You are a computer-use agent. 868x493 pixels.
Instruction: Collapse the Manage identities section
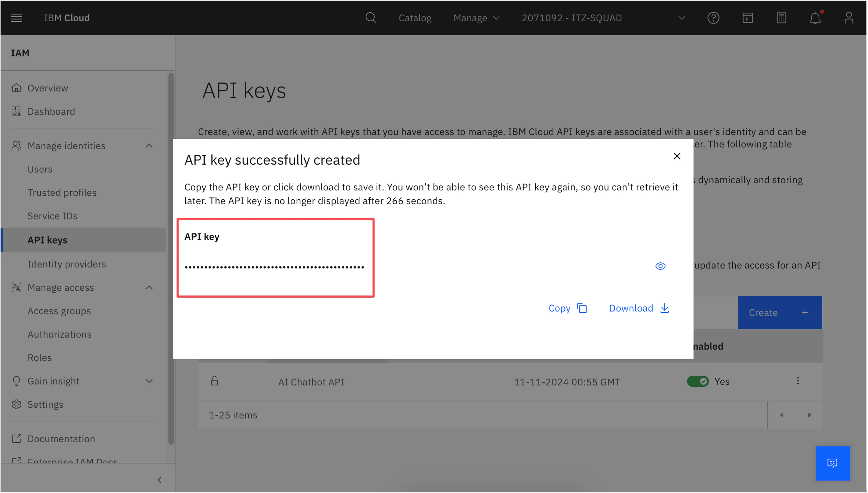click(x=149, y=146)
